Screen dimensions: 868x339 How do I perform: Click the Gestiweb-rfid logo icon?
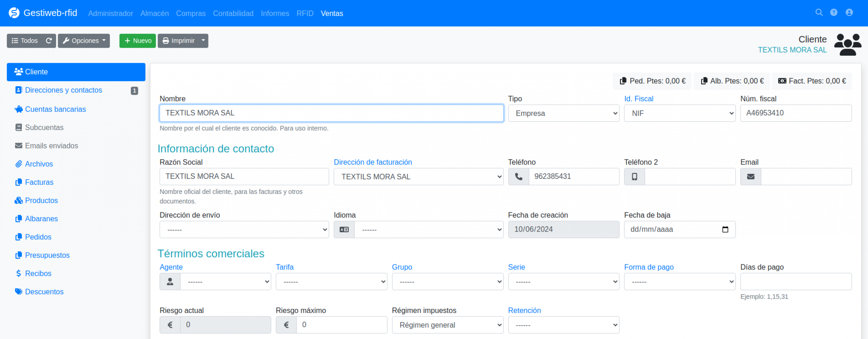click(14, 13)
